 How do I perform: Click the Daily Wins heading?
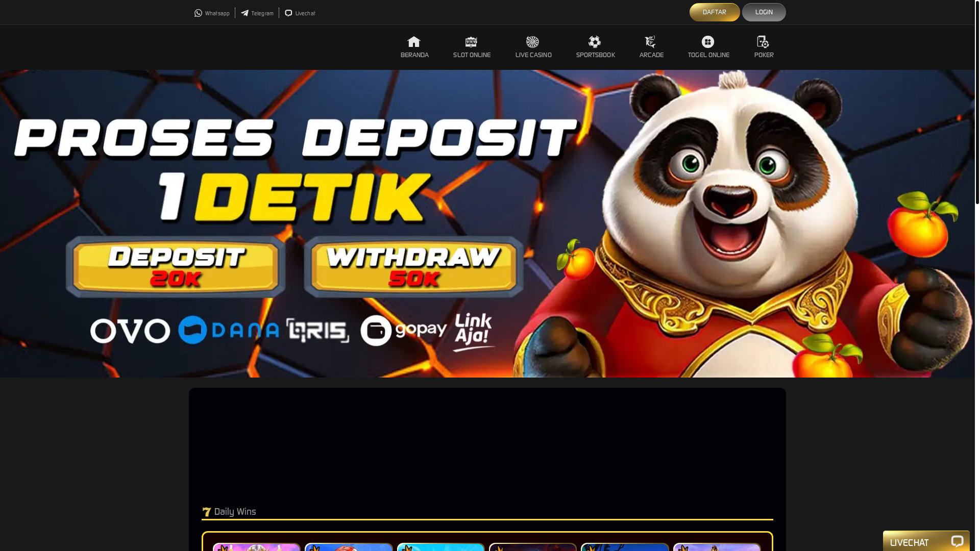pos(235,512)
